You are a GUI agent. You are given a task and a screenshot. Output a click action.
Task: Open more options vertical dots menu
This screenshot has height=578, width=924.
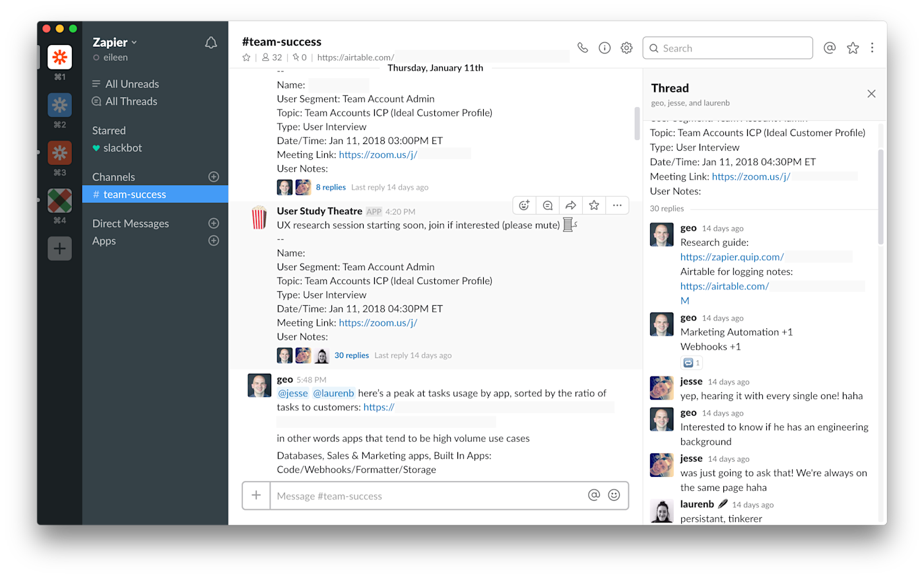873,48
